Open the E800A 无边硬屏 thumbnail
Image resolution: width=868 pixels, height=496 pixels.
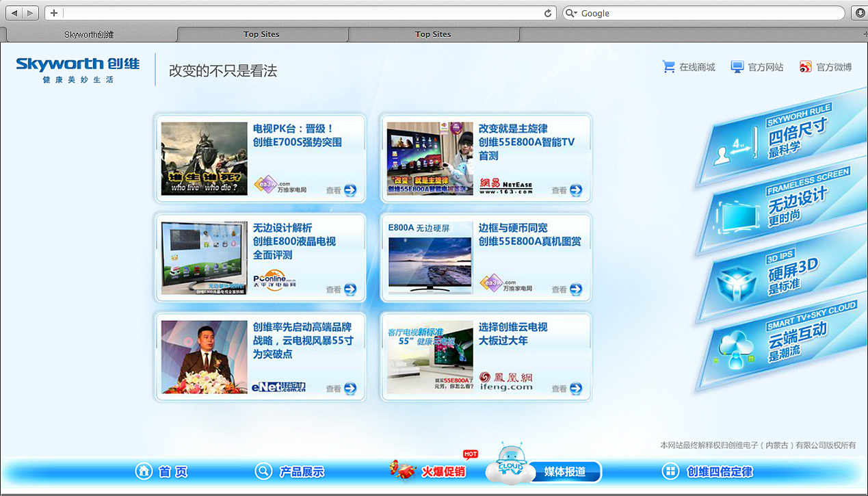(430, 258)
